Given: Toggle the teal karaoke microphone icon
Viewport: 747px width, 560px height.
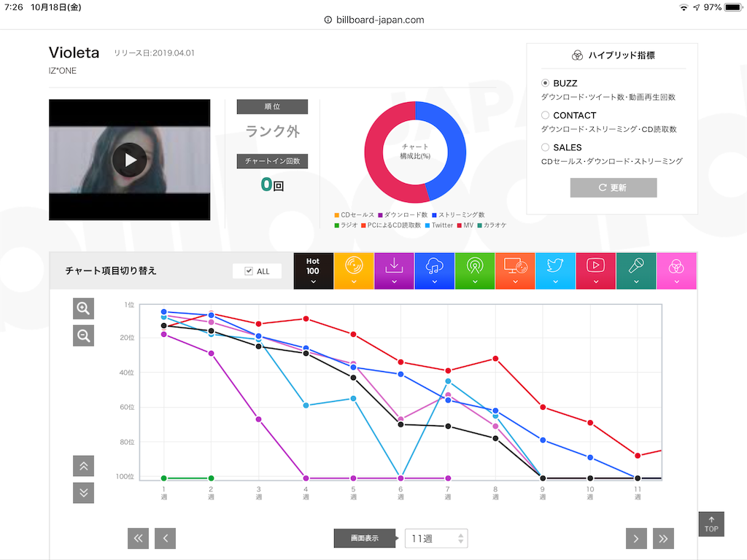Looking at the screenshot, I should pos(636,271).
